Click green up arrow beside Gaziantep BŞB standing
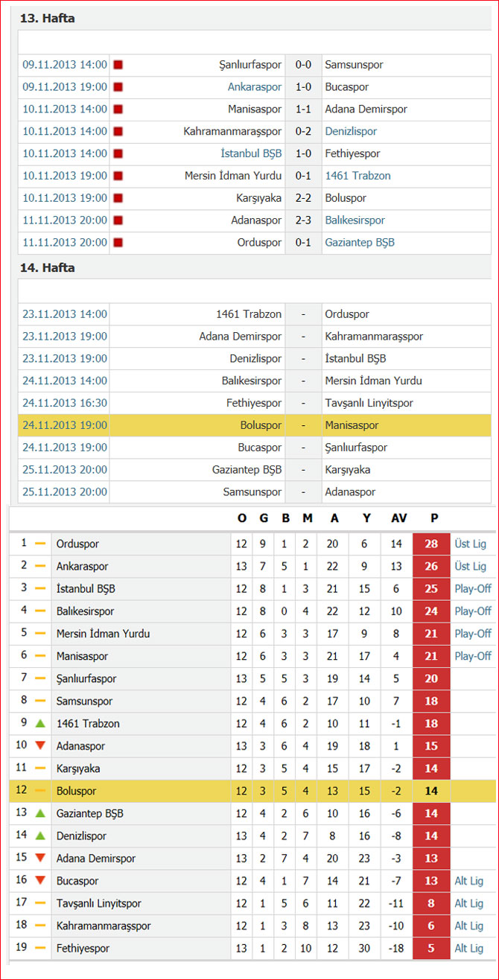The width and height of the screenshot is (499, 980). pos(40,813)
